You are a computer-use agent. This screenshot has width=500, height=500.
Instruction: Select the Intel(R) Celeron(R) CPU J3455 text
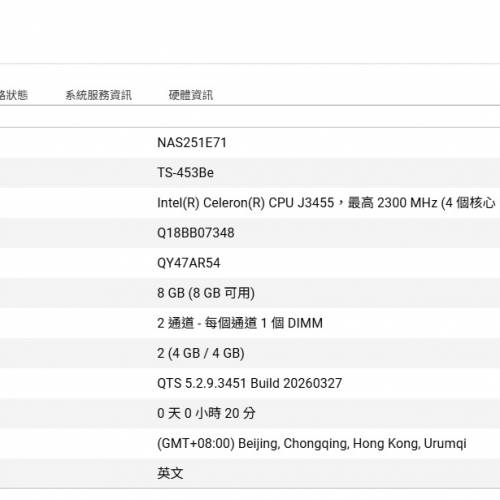pyautogui.click(x=245, y=203)
